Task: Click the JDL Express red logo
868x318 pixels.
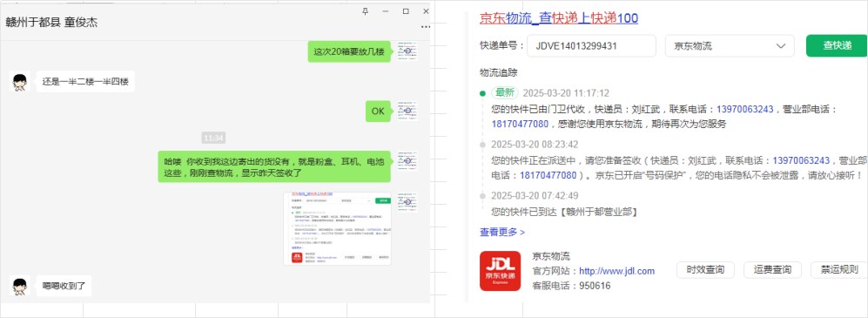Action: pos(500,271)
